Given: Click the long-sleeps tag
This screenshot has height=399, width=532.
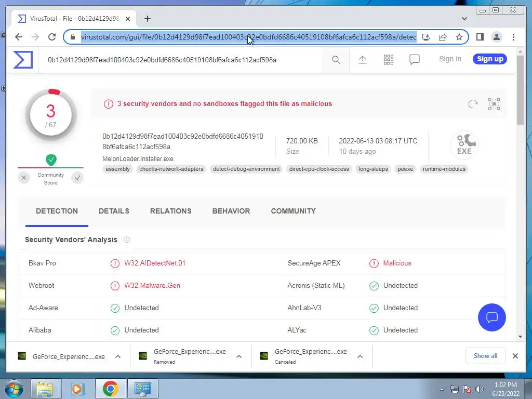Looking at the screenshot, I should (x=373, y=169).
